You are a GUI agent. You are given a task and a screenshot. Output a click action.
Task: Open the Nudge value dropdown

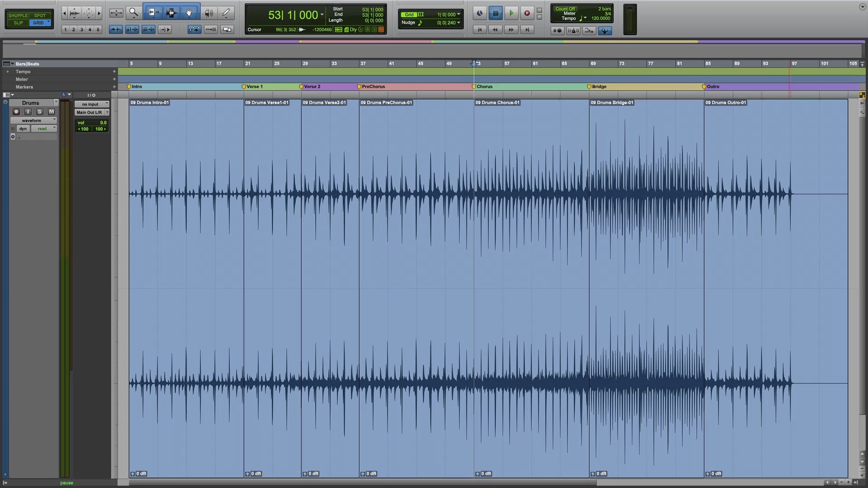tap(458, 23)
